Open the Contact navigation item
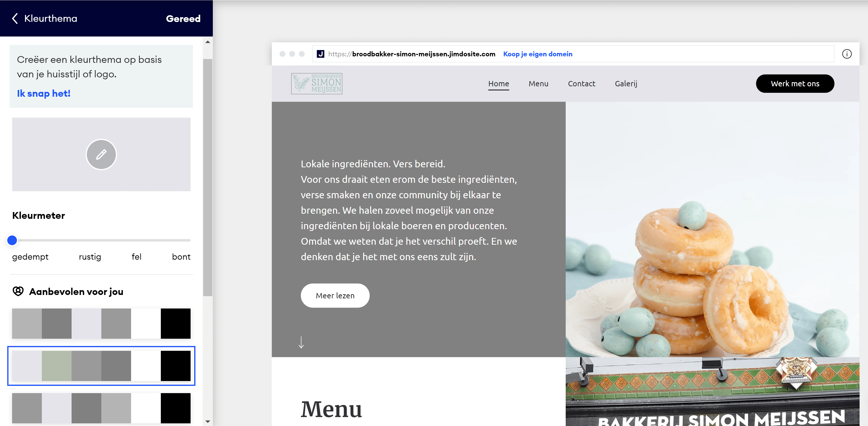The width and height of the screenshot is (868, 426). 581,83
